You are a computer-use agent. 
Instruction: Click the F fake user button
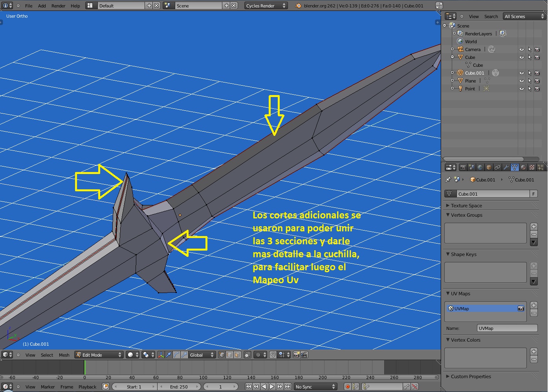click(533, 194)
